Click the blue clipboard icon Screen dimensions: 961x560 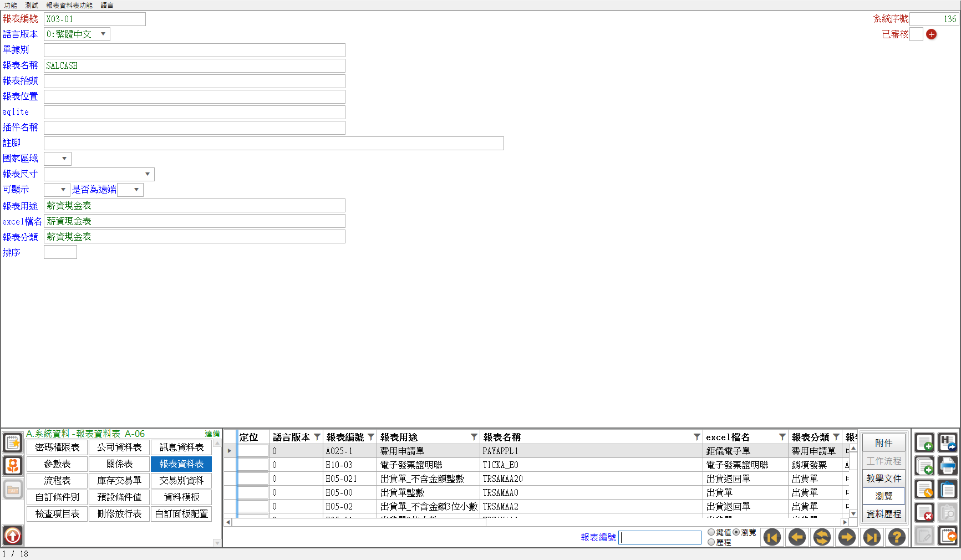[x=948, y=490]
